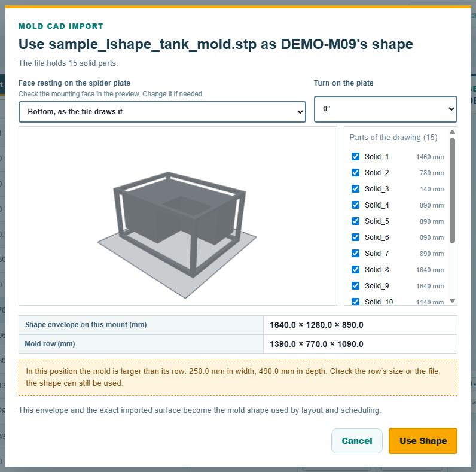Click the Parts of the drawing (15) heading
Screen dimensions: 476x472
(393, 137)
